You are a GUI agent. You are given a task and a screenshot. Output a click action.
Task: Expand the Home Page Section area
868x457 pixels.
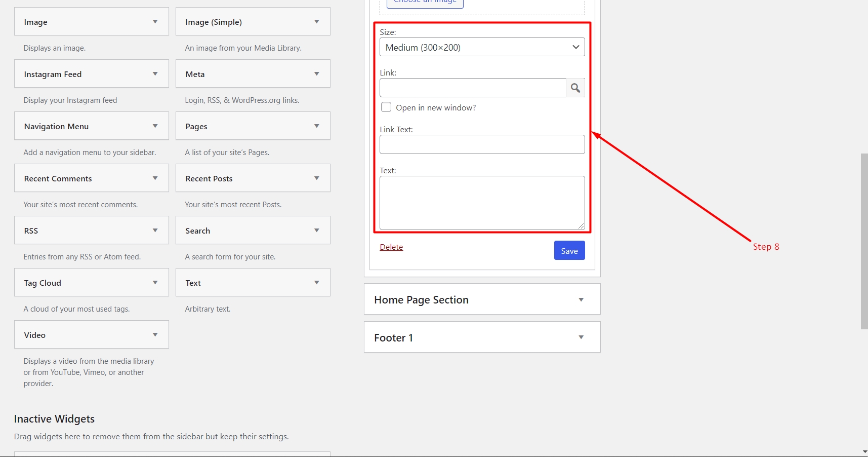point(581,300)
